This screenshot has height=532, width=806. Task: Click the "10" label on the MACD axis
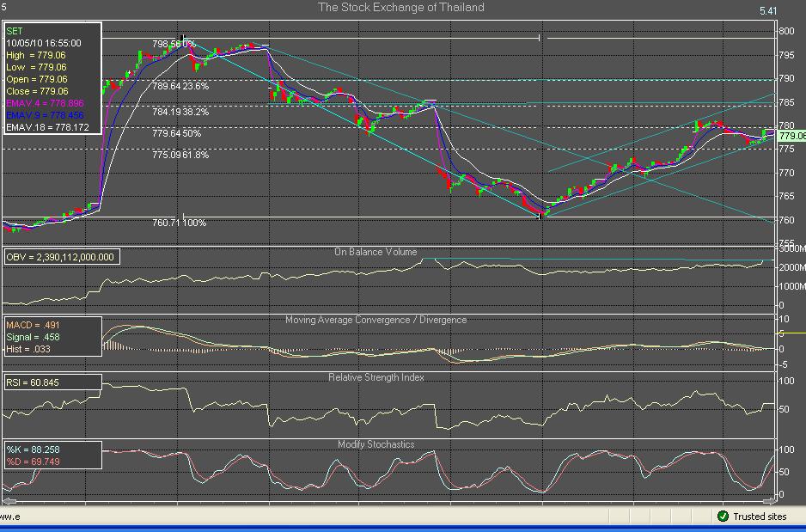click(784, 319)
